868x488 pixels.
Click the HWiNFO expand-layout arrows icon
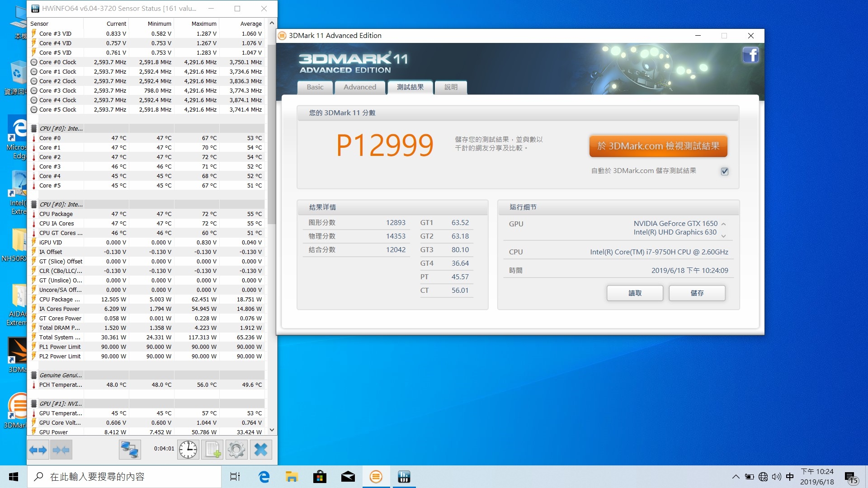pyautogui.click(x=38, y=450)
